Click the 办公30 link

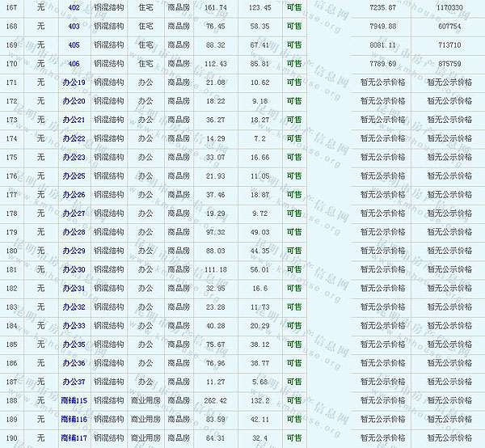(74, 269)
